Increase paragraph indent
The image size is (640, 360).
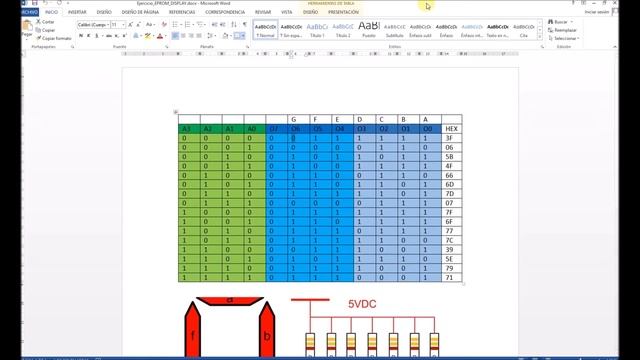(x=223, y=25)
